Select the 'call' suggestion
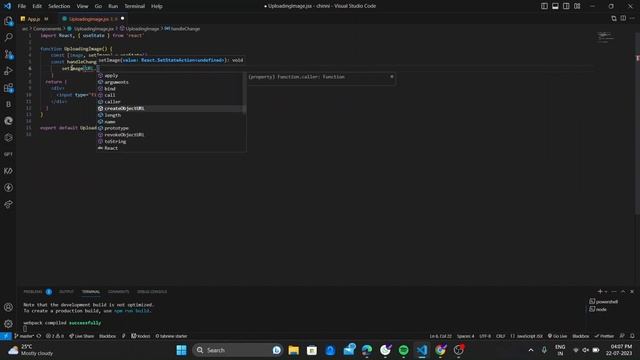This screenshot has height=360, width=640. 171,95
